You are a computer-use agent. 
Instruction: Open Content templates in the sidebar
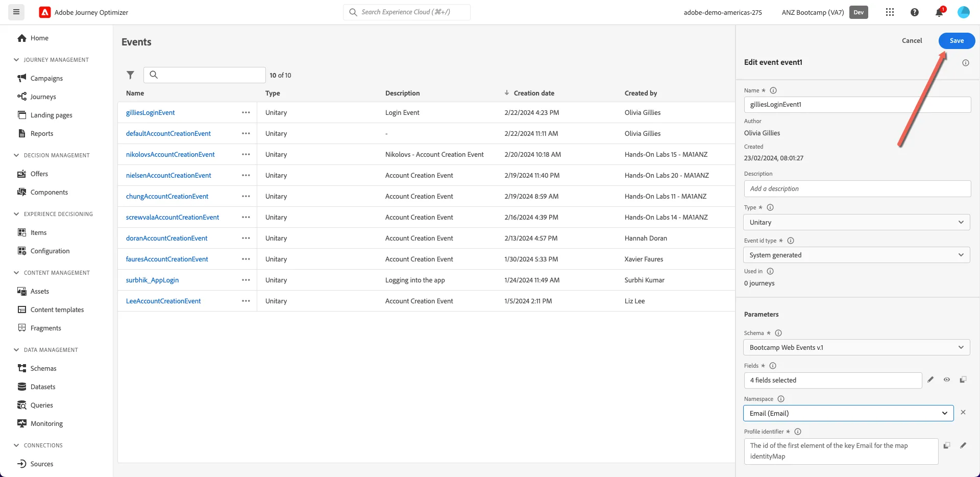(57, 309)
